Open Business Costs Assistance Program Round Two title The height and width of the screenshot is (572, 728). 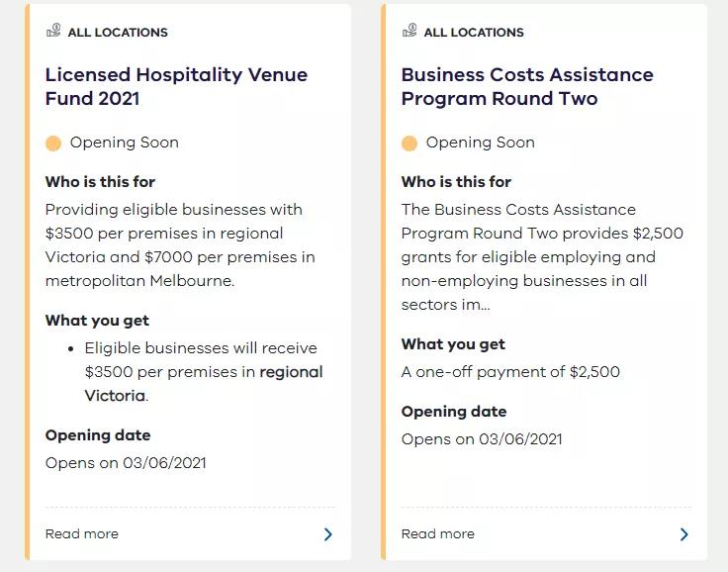(x=527, y=86)
